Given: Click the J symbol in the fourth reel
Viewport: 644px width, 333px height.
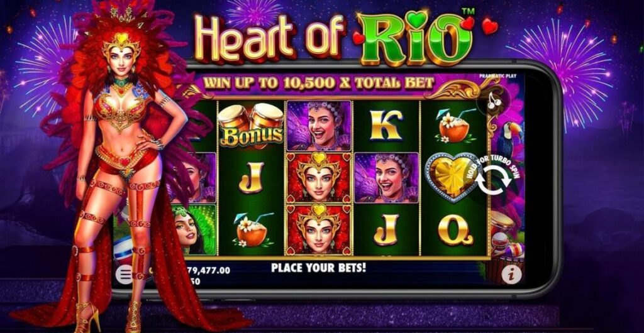Looking at the screenshot, I should 386,230.
